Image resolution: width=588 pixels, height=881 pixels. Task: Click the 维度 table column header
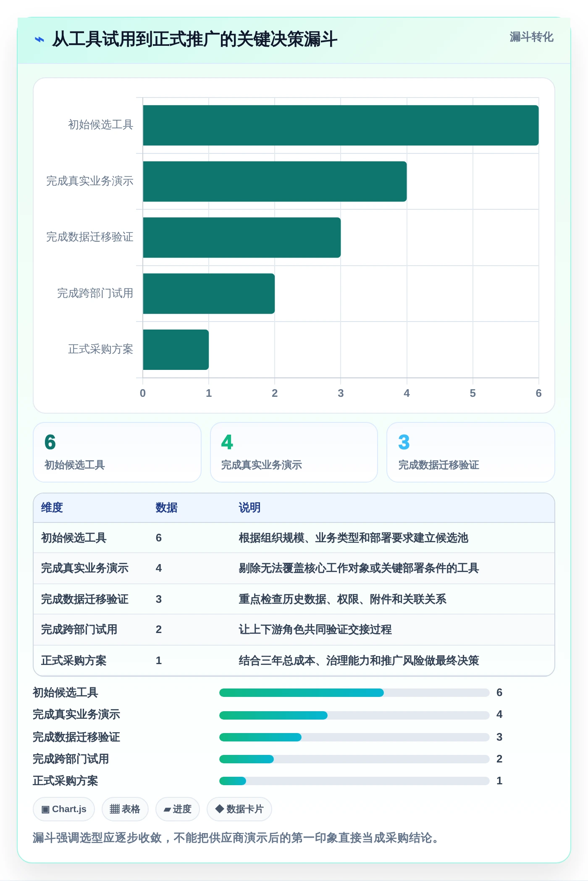pos(52,508)
